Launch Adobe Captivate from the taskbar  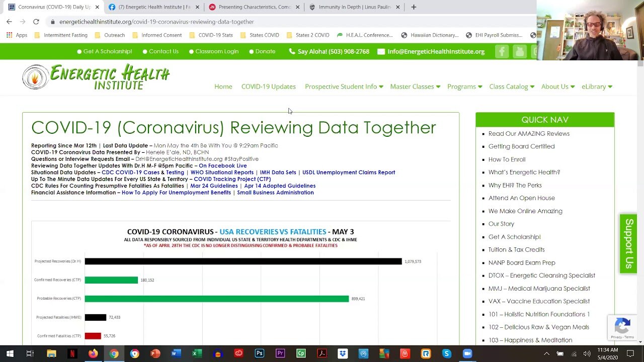point(301,353)
